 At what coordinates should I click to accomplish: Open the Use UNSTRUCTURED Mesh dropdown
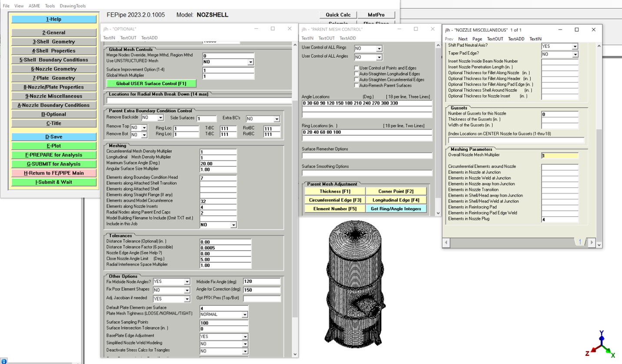[x=250, y=62]
